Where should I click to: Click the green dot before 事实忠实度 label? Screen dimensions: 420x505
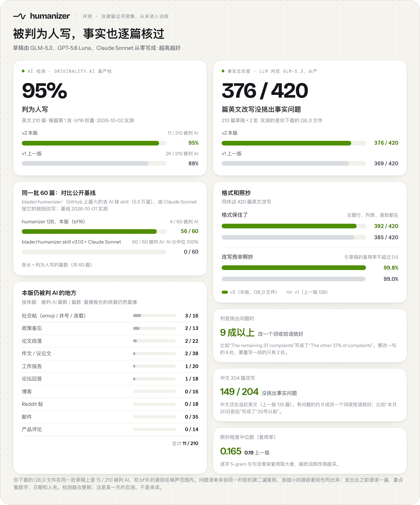(x=223, y=71)
